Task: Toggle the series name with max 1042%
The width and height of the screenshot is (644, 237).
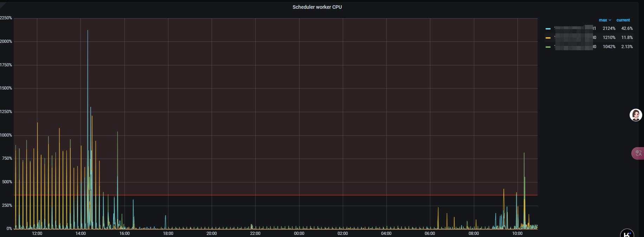Action: coord(575,47)
